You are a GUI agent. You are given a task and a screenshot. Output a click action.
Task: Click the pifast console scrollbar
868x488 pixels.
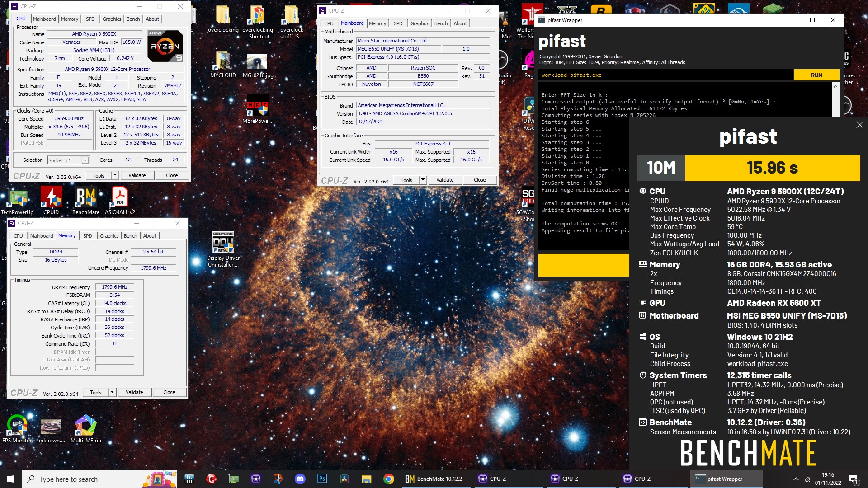coord(836,100)
